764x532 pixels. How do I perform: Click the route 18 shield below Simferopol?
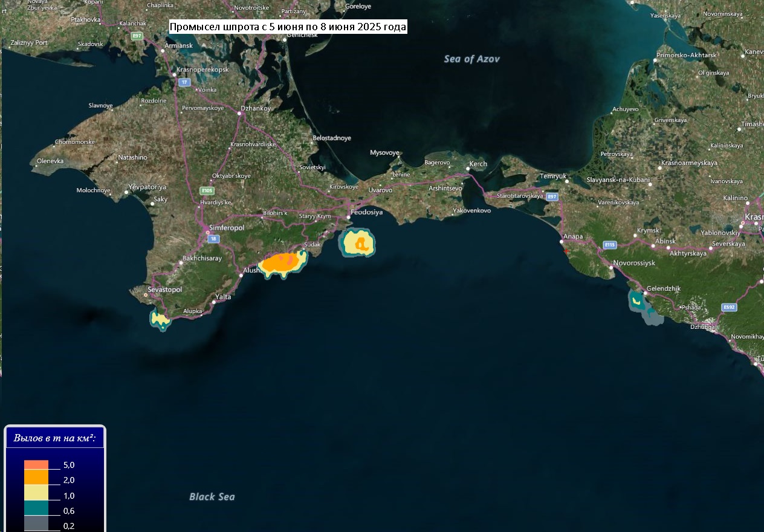pos(213,239)
